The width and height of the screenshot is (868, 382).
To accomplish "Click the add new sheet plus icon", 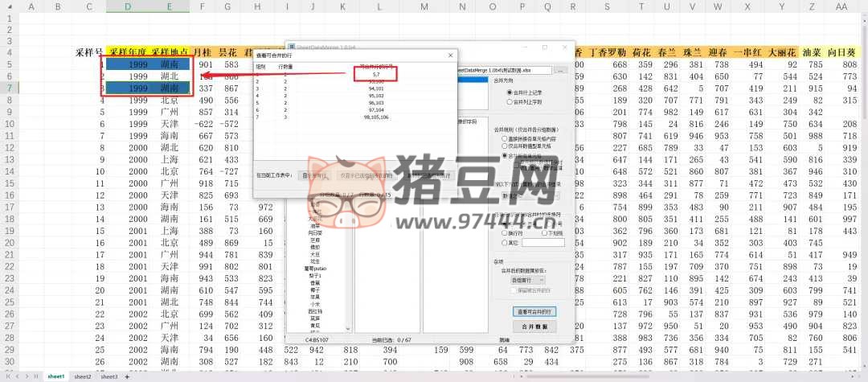I will (126, 376).
